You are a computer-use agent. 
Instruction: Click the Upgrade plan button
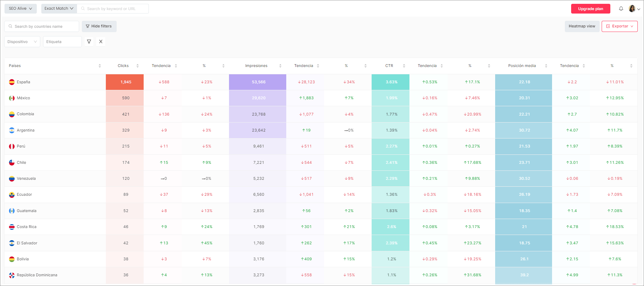coord(590,9)
